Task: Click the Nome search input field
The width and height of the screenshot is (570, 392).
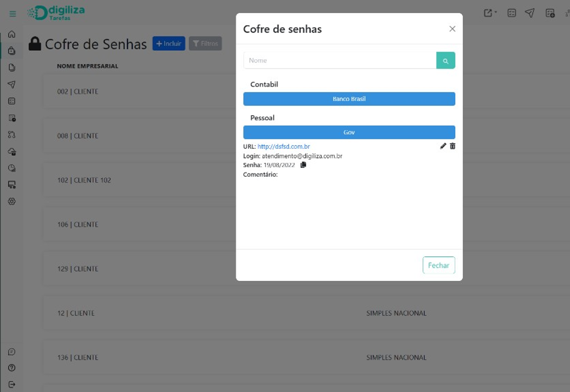Action: pos(340,60)
